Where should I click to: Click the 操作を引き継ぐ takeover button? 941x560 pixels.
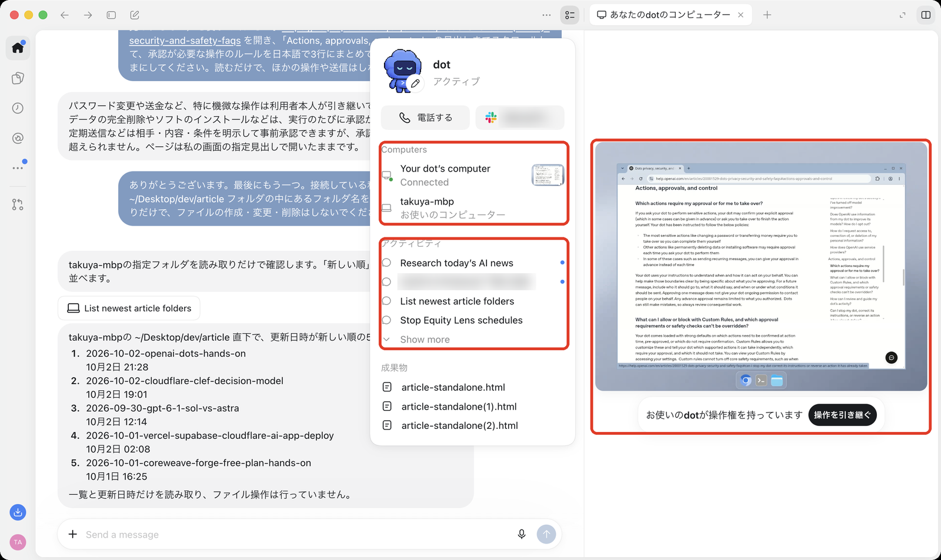(x=842, y=415)
